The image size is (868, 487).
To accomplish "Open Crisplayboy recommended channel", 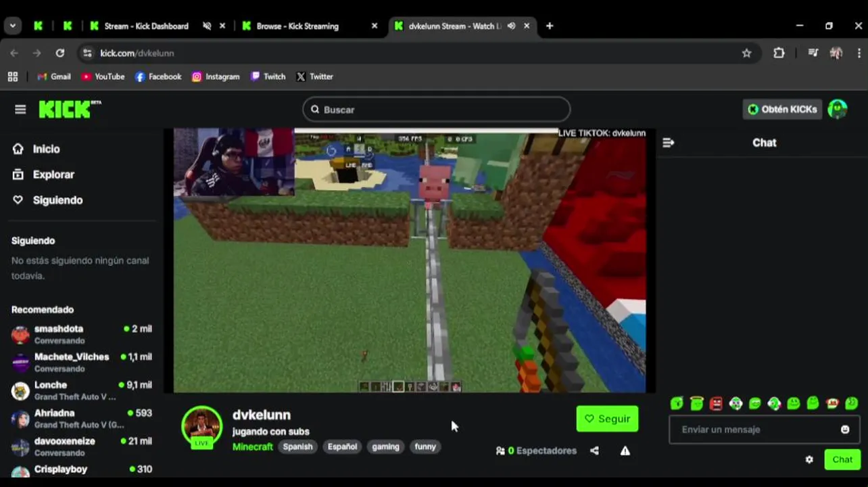I will tap(82, 471).
